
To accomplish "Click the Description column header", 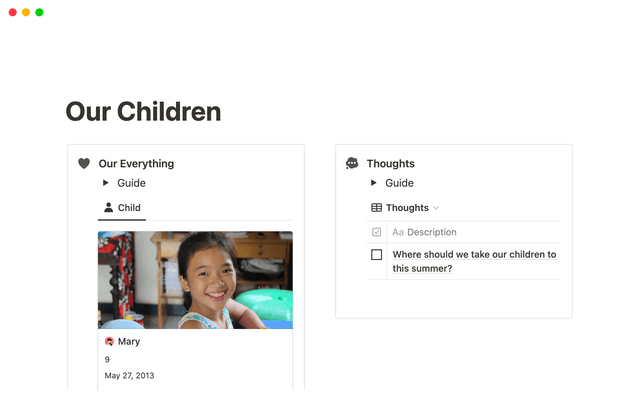I will click(x=431, y=232).
